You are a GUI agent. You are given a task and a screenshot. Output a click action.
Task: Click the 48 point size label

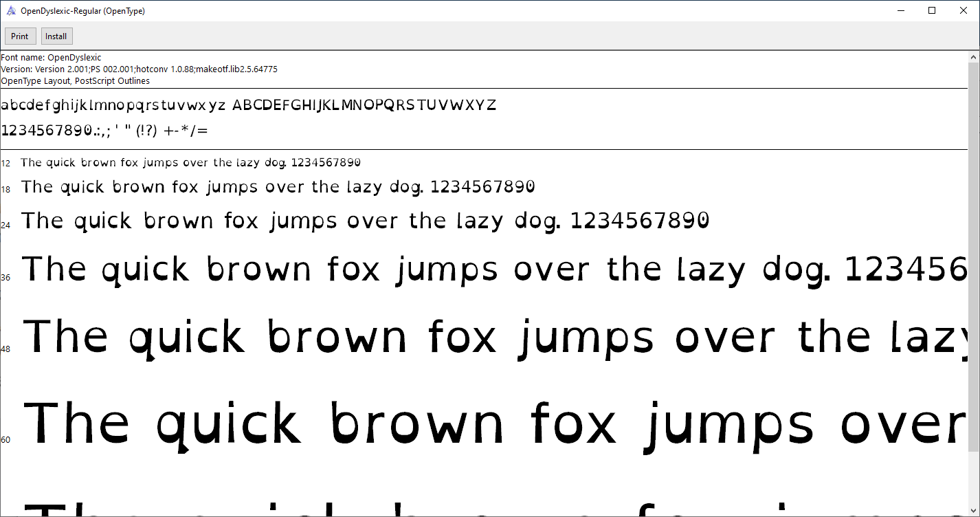point(5,349)
